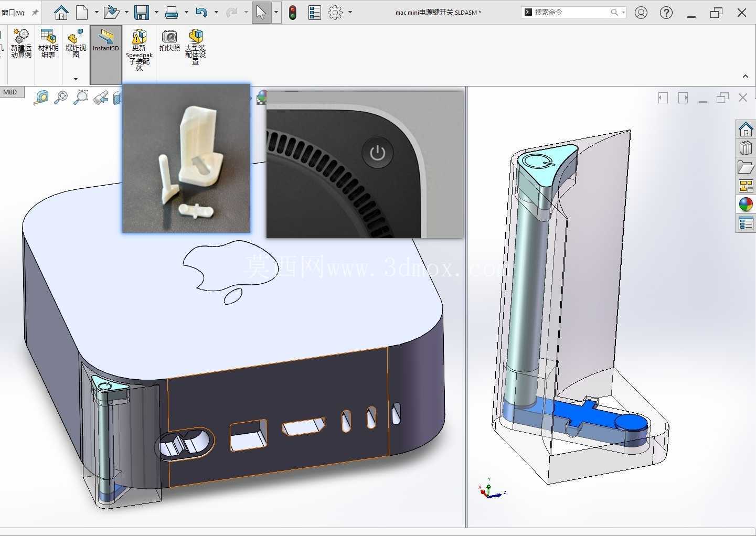This screenshot has height=536, width=756.
Task: Create a new document with the blank page icon
Action: tap(82, 12)
